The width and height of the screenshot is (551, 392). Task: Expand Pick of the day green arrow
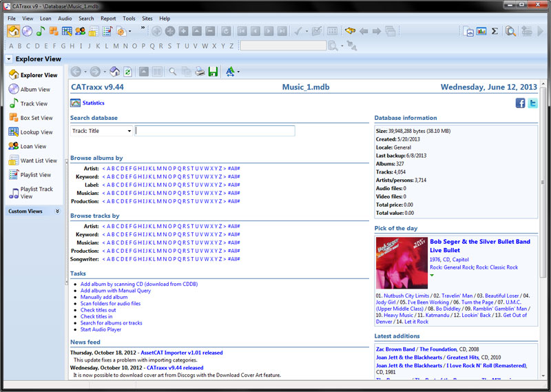coord(432,276)
